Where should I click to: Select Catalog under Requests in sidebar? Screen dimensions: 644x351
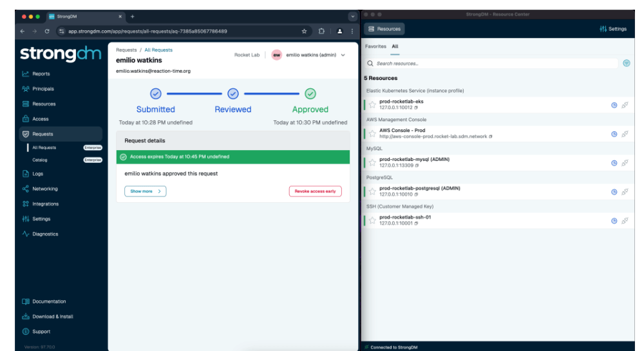tap(40, 160)
